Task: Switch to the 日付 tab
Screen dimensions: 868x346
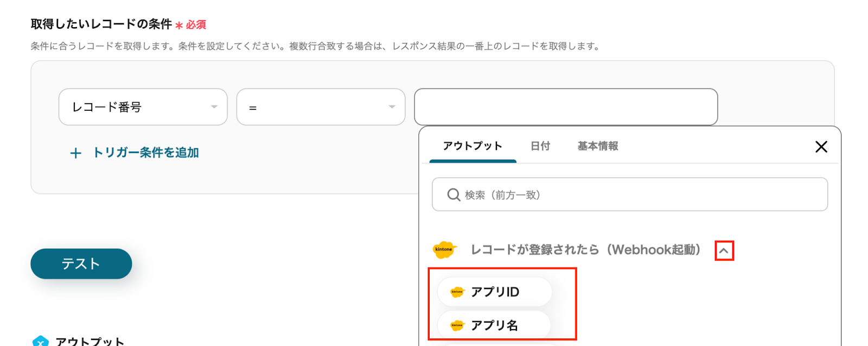Action: coord(540,146)
